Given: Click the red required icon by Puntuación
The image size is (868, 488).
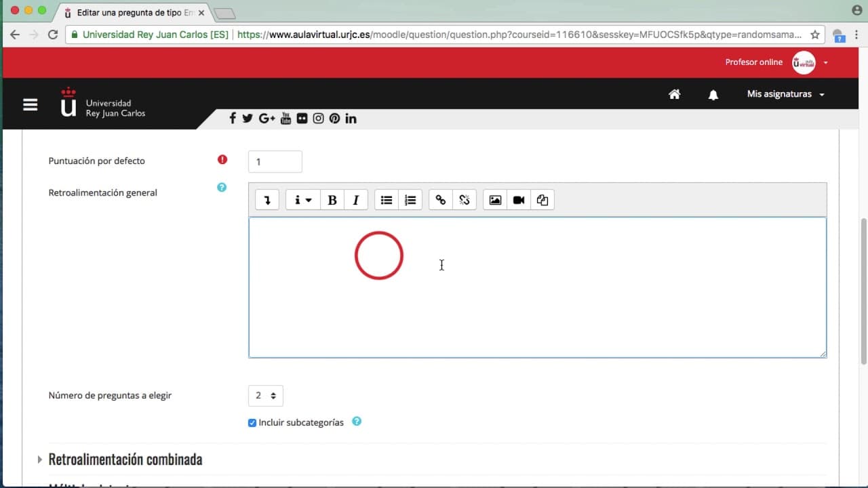Looking at the screenshot, I should pos(222,160).
